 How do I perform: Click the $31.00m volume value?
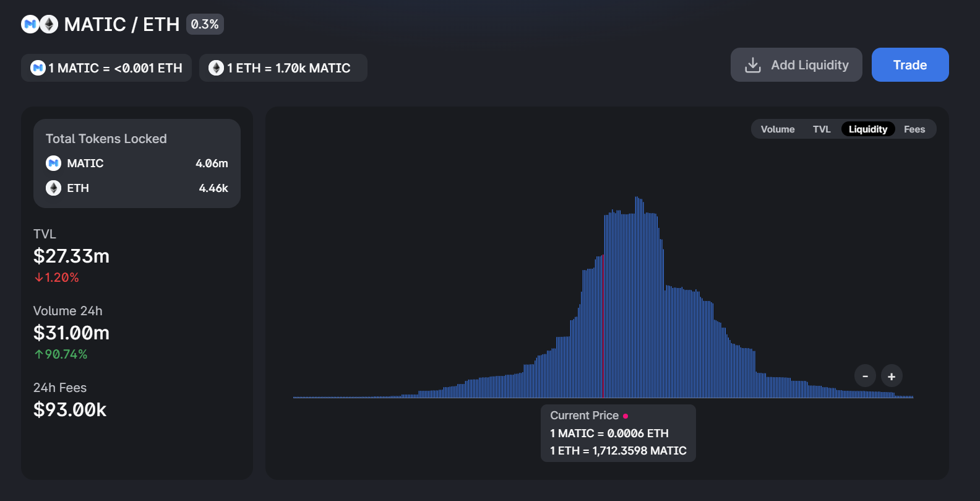click(71, 333)
